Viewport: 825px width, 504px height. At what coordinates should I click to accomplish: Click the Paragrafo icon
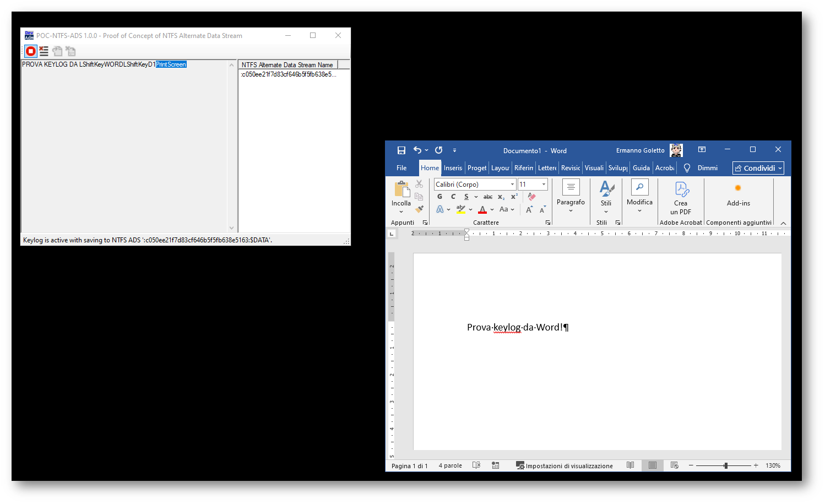click(571, 187)
